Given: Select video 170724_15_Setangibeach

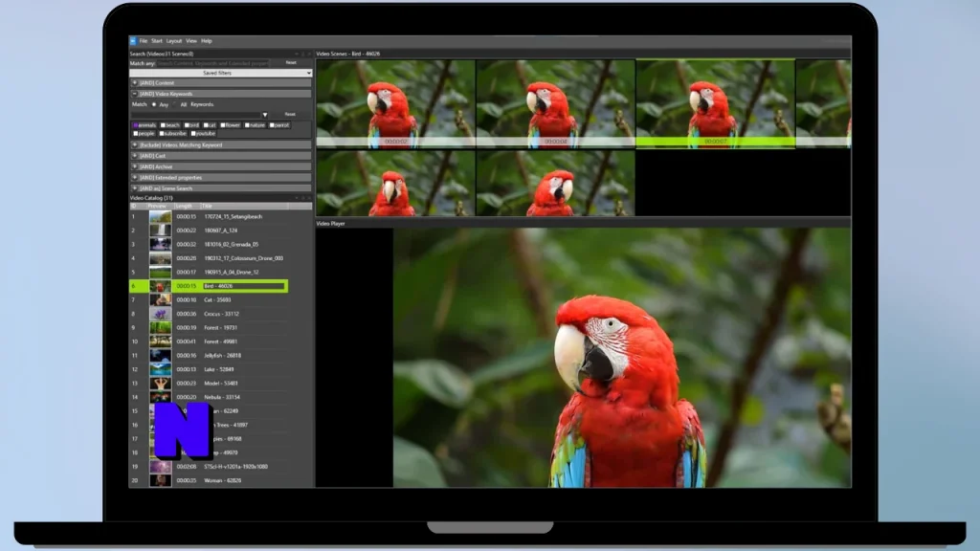Looking at the screenshot, I should [209, 217].
